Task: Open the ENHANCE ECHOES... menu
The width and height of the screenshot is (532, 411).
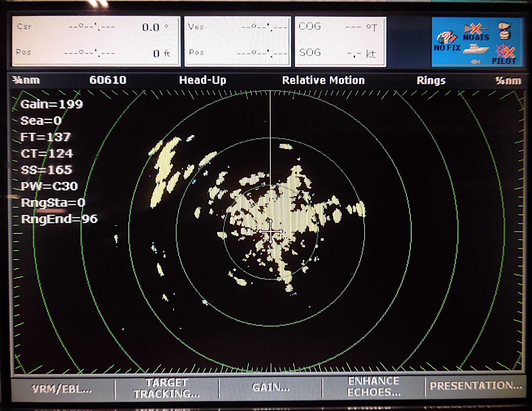Action: (374, 387)
